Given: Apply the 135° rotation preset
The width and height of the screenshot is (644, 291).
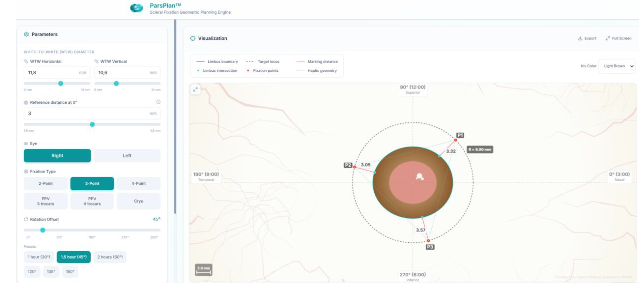Looking at the screenshot, I should click(x=51, y=271).
